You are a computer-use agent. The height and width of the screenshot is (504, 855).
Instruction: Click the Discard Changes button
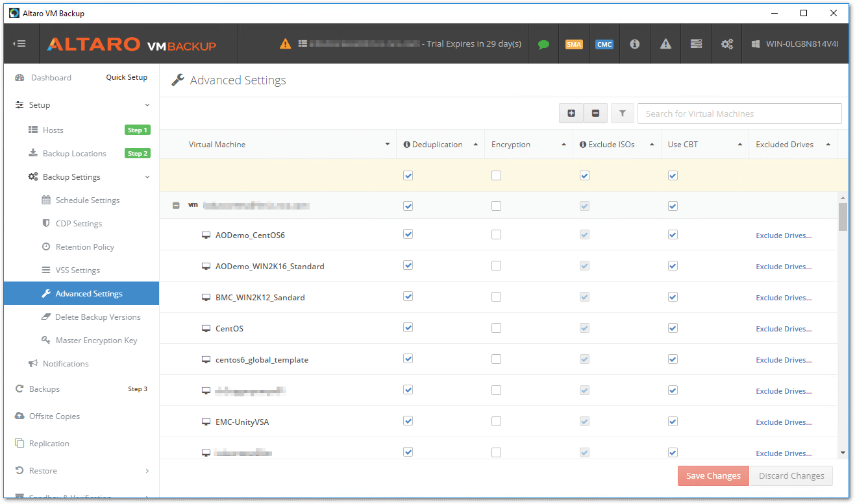point(791,475)
